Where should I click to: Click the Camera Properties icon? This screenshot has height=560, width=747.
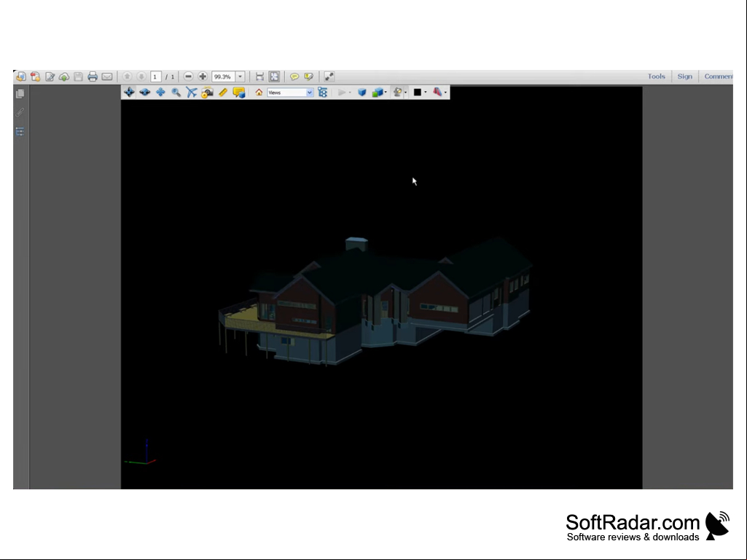207,92
